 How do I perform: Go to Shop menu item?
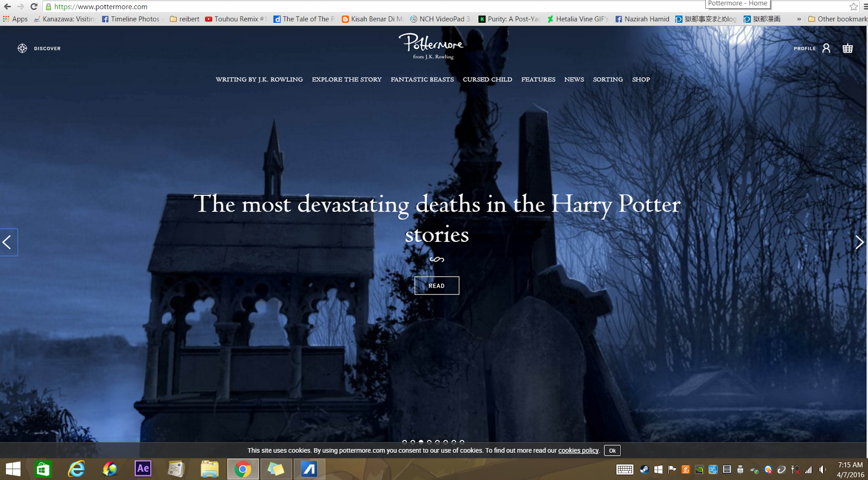641,79
